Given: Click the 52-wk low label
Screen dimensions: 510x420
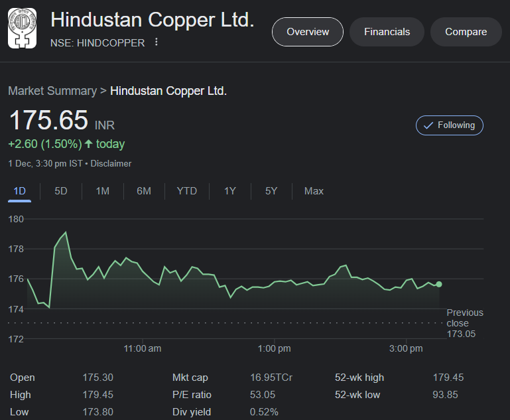Looking at the screenshot, I should point(357,395).
